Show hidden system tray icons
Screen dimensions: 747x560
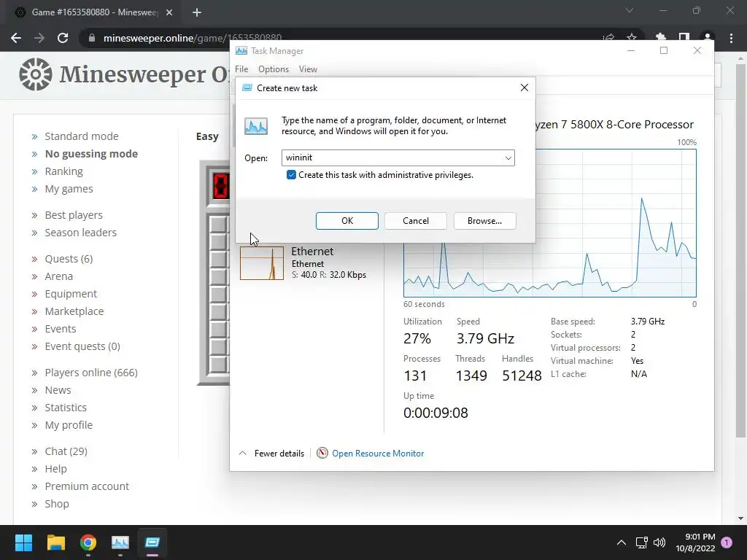point(622,542)
